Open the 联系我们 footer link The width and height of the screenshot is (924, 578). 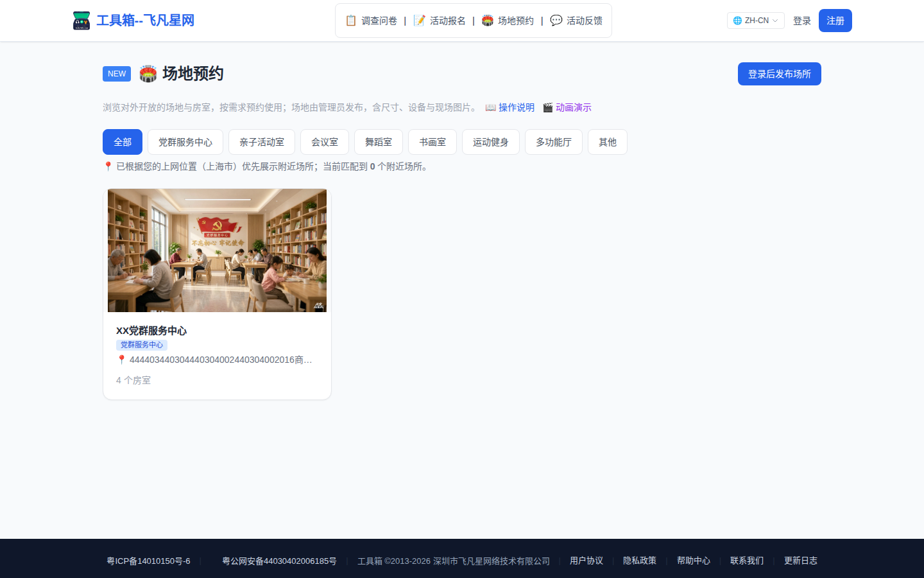coord(747,561)
